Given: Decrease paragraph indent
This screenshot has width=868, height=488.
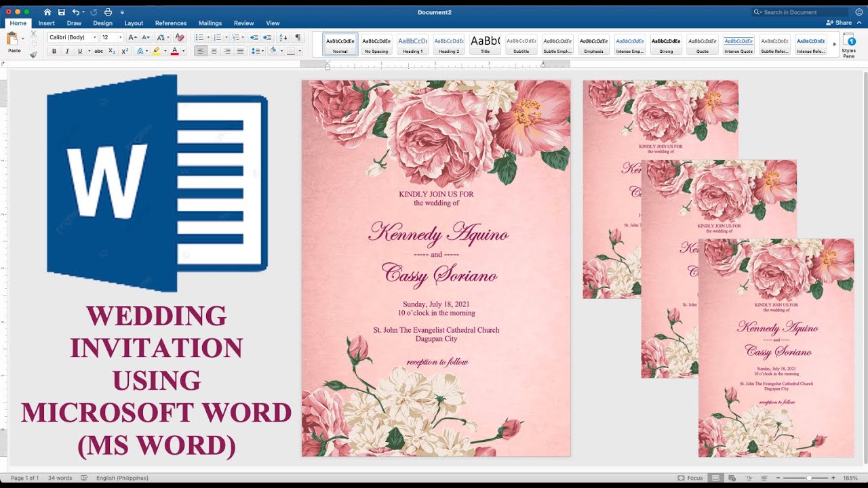Looking at the screenshot, I should pos(254,37).
